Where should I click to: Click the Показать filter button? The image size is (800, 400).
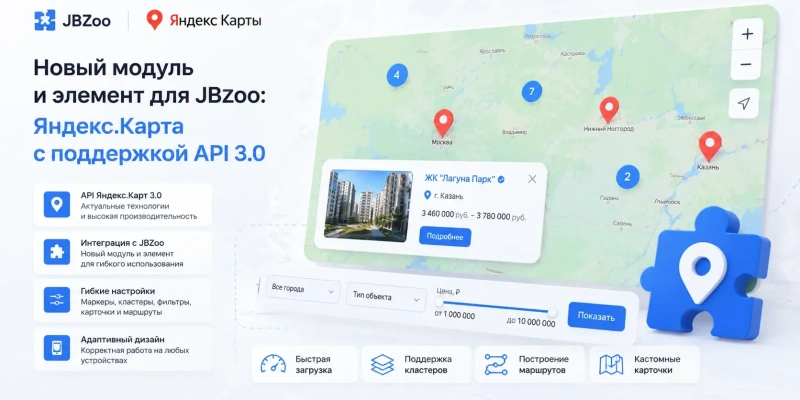(x=596, y=317)
